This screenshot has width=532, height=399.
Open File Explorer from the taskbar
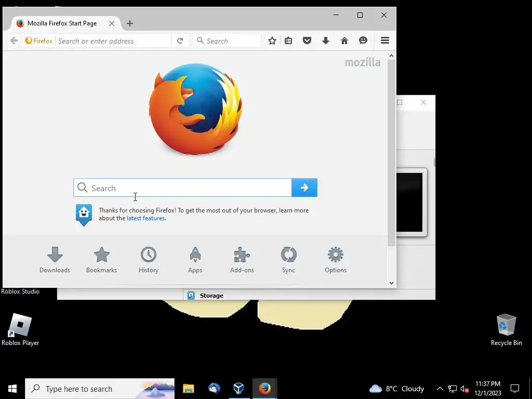(x=188, y=389)
